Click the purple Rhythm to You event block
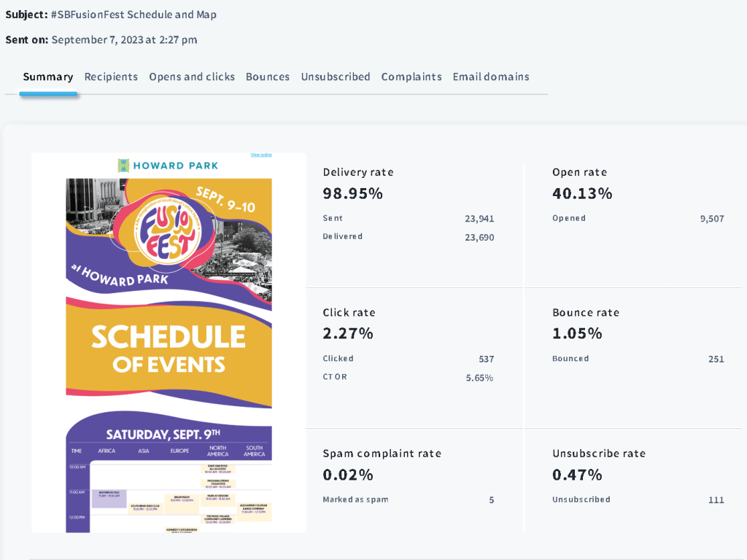Screen dimensions: 747x560 pos(109,499)
